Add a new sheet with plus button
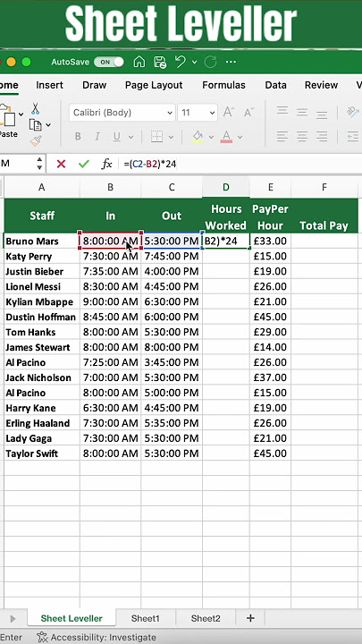The image size is (362, 644). [250, 618]
